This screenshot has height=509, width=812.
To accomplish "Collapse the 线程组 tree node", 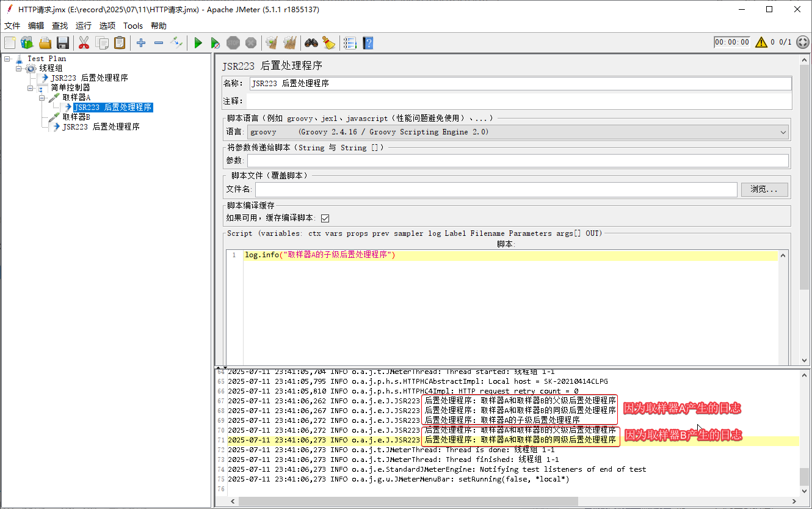I will click(x=19, y=68).
